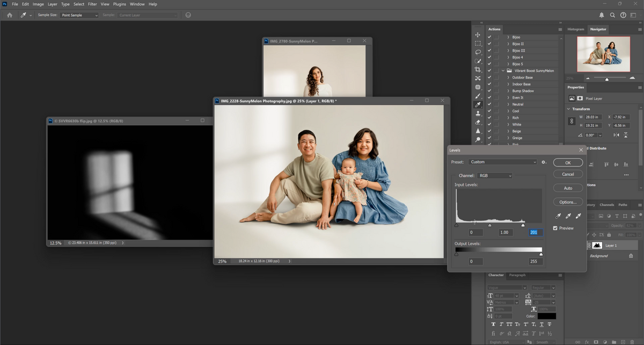Toggle the checkmark for Neutral action

click(x=489, y=104)
